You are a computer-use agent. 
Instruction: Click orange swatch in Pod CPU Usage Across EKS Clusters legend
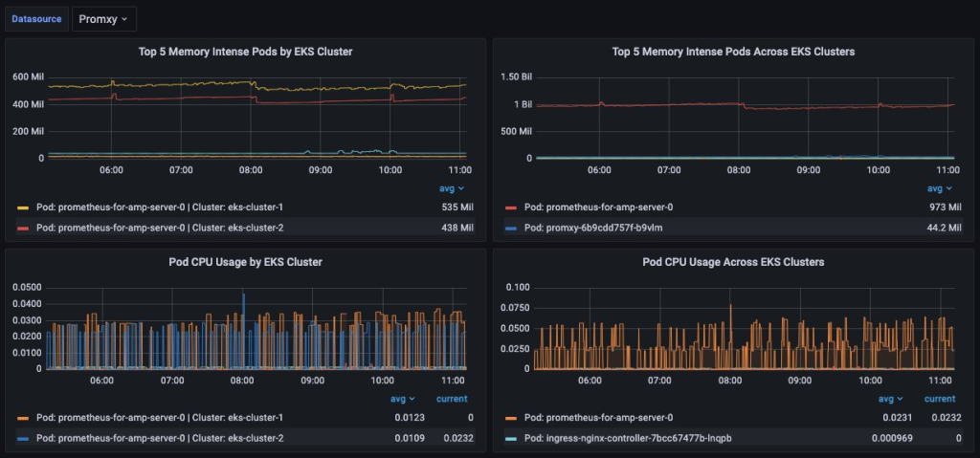tap(510, 417)
